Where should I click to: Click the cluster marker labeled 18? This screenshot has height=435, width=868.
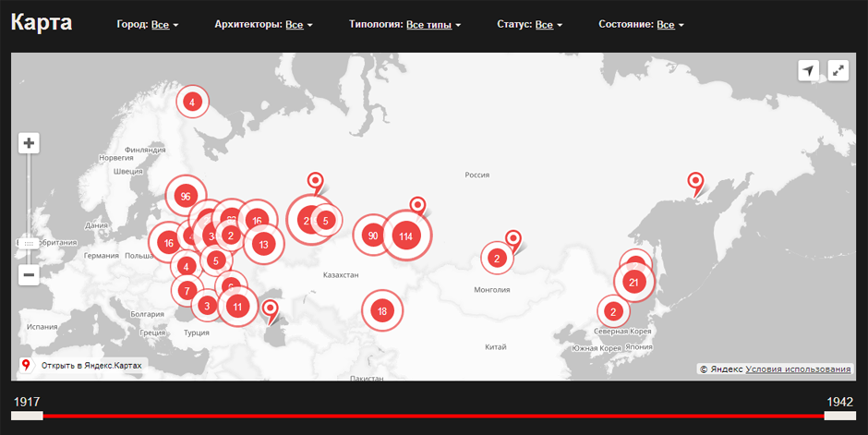click(x=382, y=311)
